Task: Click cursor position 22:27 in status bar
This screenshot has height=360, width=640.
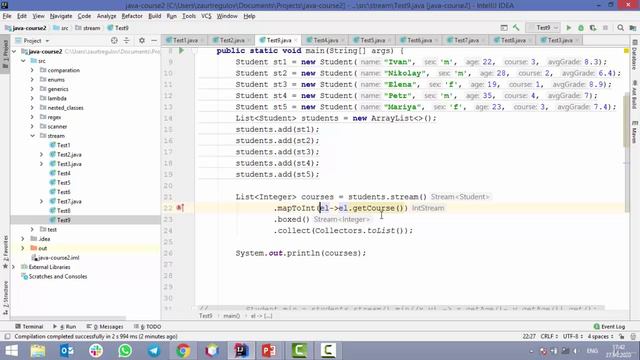Action: coord(529,336)
